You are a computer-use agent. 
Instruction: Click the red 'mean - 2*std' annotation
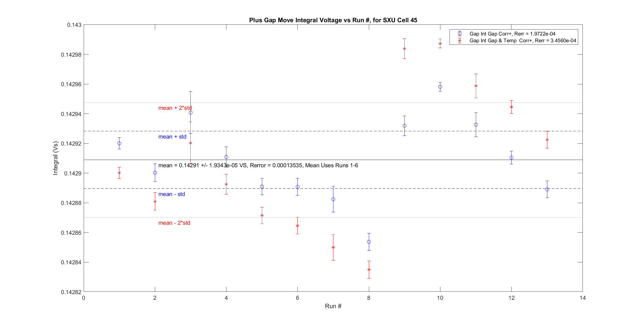174,223
